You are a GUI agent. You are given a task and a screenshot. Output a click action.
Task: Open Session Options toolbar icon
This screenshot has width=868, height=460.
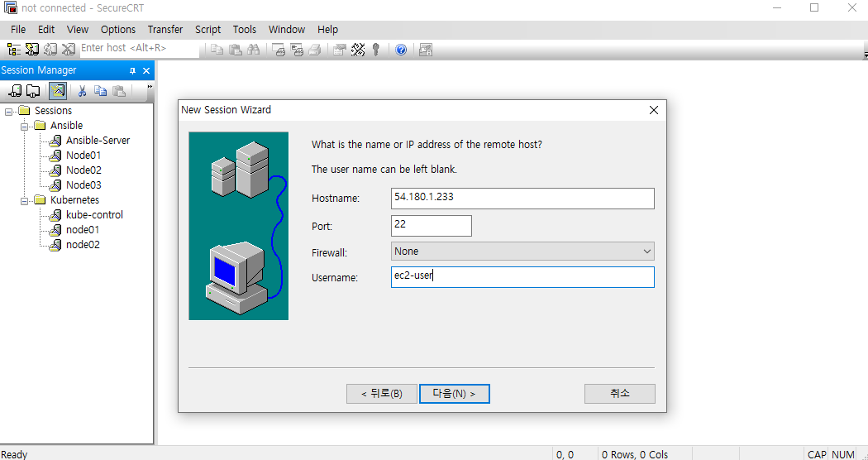pyautogui.click(x=340, y=50)
